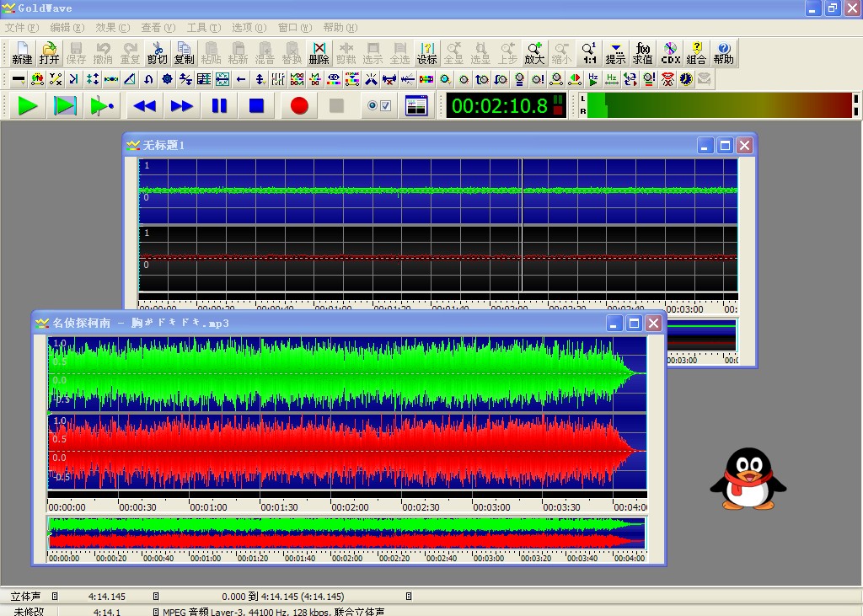This screenshot has height=616, width=863.
Task: Click the 打开 (Open) toolbar icon
Action: coord(49,53)
